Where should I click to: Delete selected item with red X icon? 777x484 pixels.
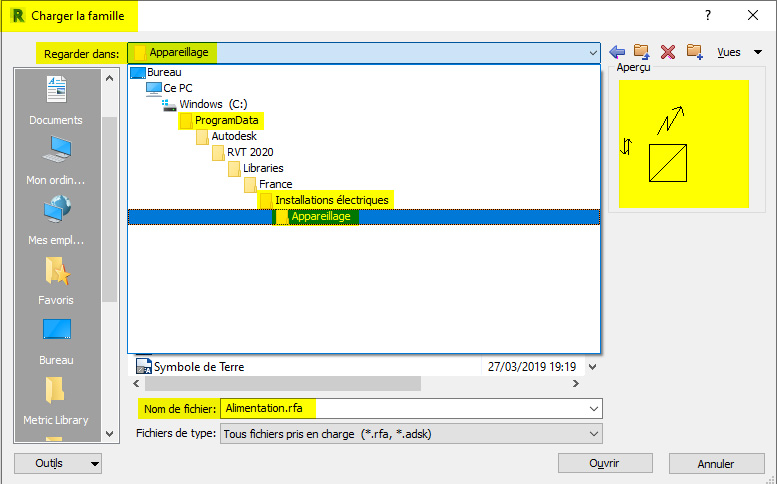(x=668, y=52)
